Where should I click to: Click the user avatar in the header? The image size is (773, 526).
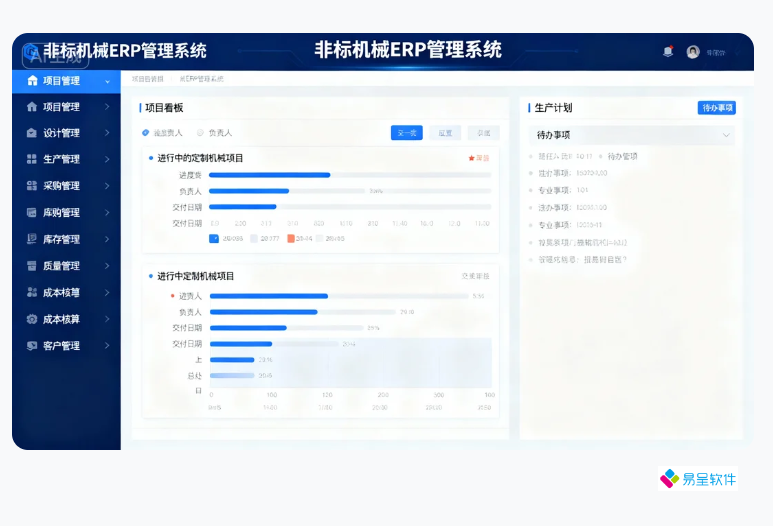click(x=693, y=52)
